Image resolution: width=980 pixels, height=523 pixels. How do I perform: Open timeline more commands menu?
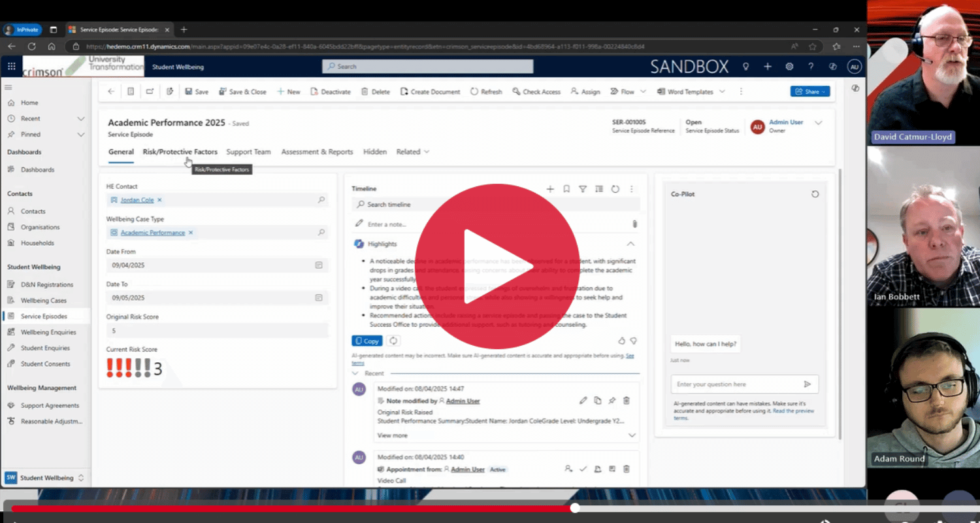coord(632,189)
